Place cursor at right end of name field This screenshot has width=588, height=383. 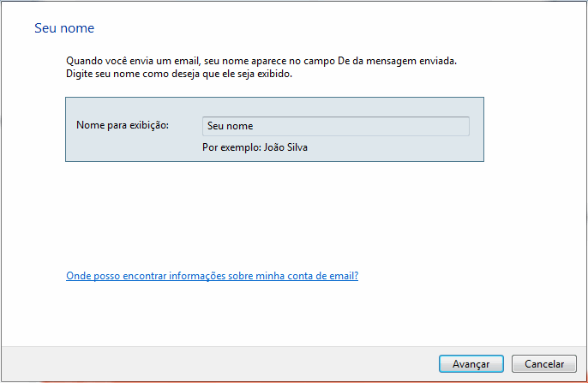[464, 126]
